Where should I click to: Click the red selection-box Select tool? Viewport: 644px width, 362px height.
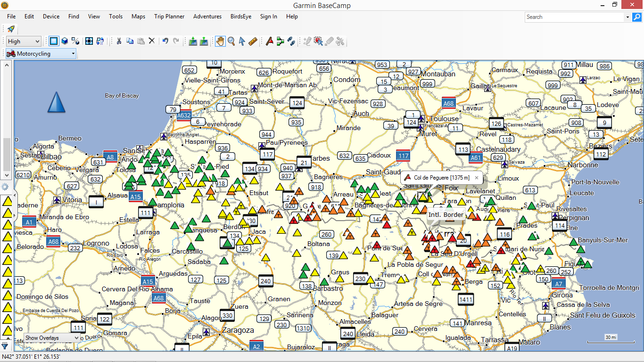[318, 41]
